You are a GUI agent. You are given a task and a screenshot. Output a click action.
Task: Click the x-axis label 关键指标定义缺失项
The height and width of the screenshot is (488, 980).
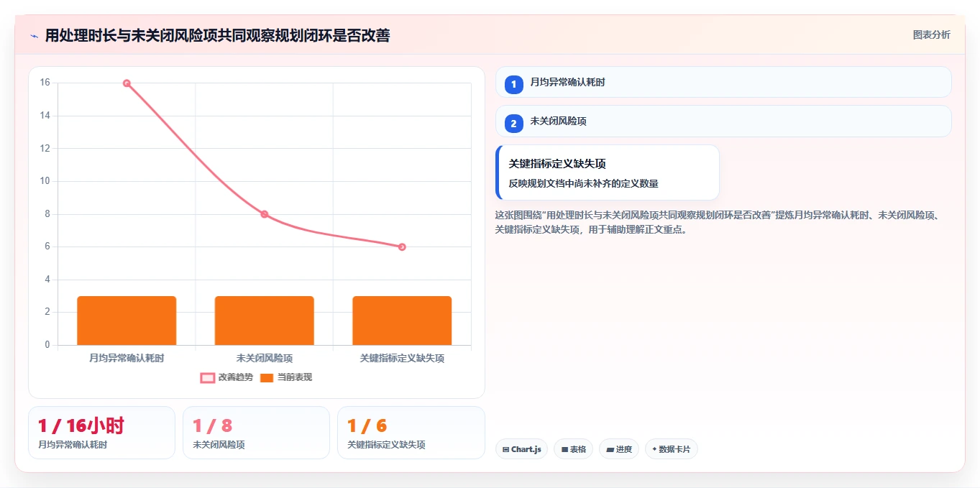coord(402,358)
